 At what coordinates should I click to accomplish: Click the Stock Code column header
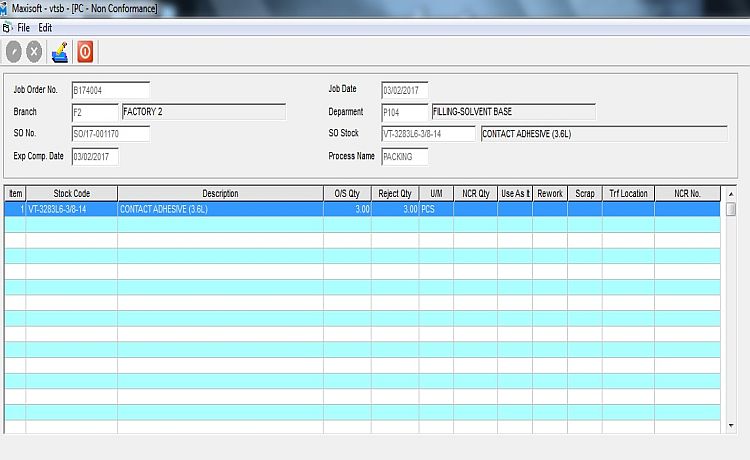tap(71, 193)
